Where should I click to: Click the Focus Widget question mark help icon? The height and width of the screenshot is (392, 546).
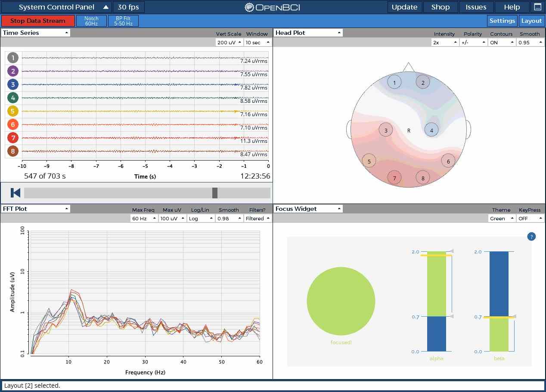pyautogui.click(x=531, y=237)
